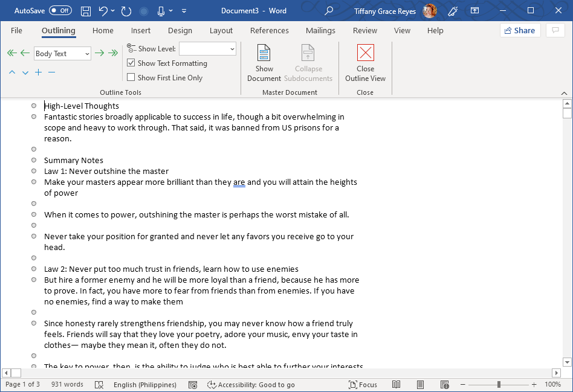
Task: Demote selection to body text
Action: click(x=112, y=53)
